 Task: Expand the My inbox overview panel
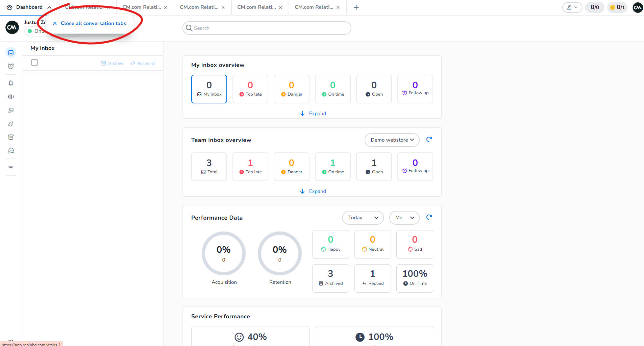tap(313, 114)
